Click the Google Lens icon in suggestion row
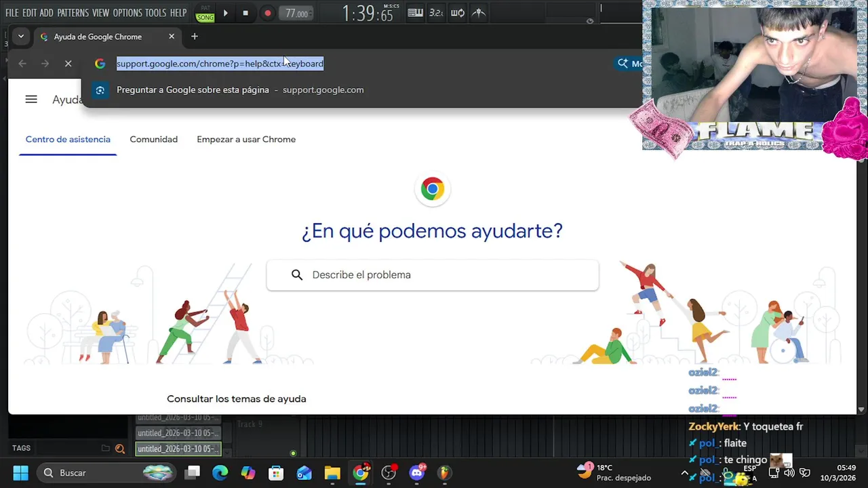 click(100, 89)
